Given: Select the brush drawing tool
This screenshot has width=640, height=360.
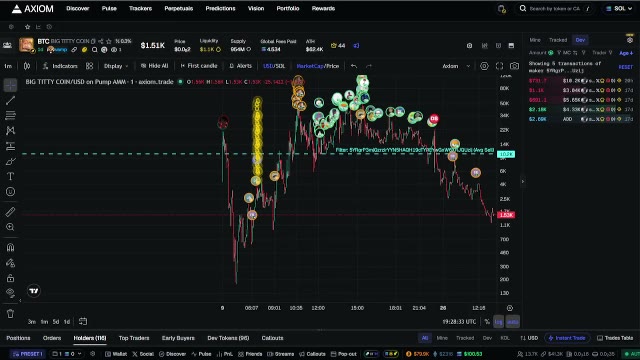Looking at the screenshot, I should point(10,161).
